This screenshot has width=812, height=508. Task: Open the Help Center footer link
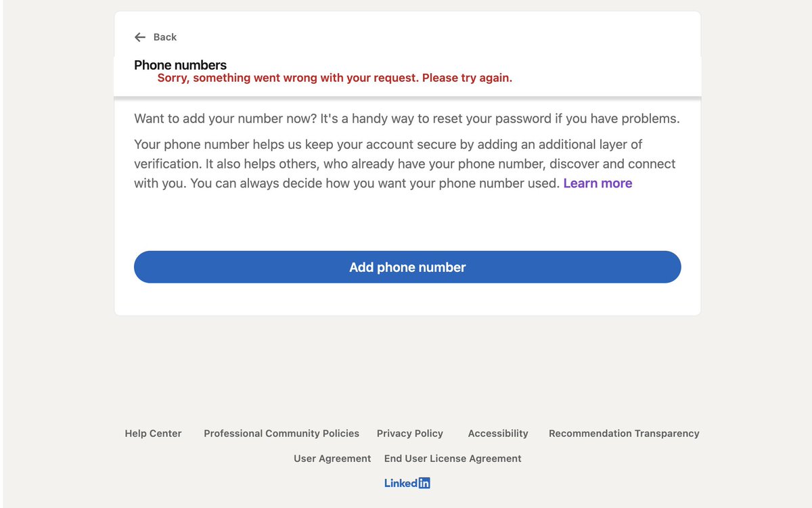pyautogui.click(x=153, y=434)
